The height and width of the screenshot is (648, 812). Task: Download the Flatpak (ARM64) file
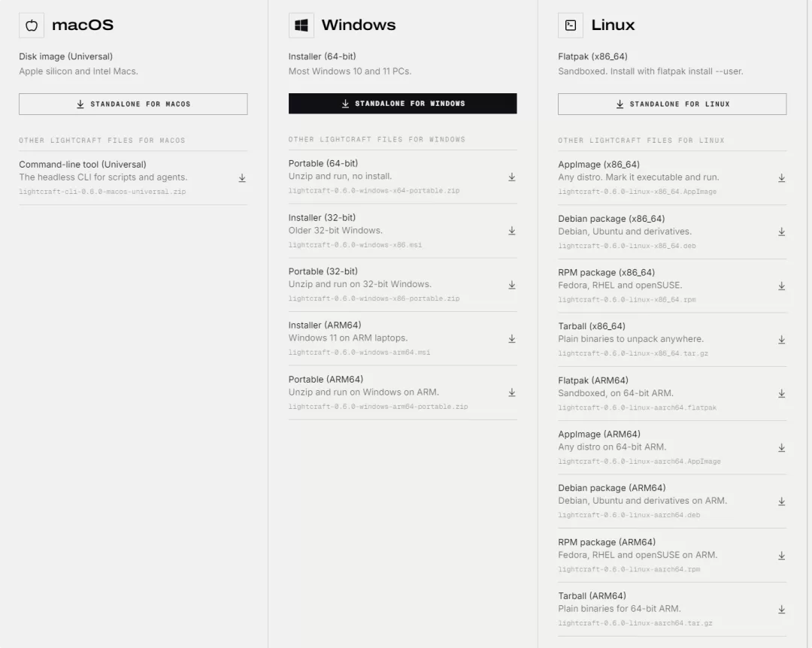click(781, 394)
